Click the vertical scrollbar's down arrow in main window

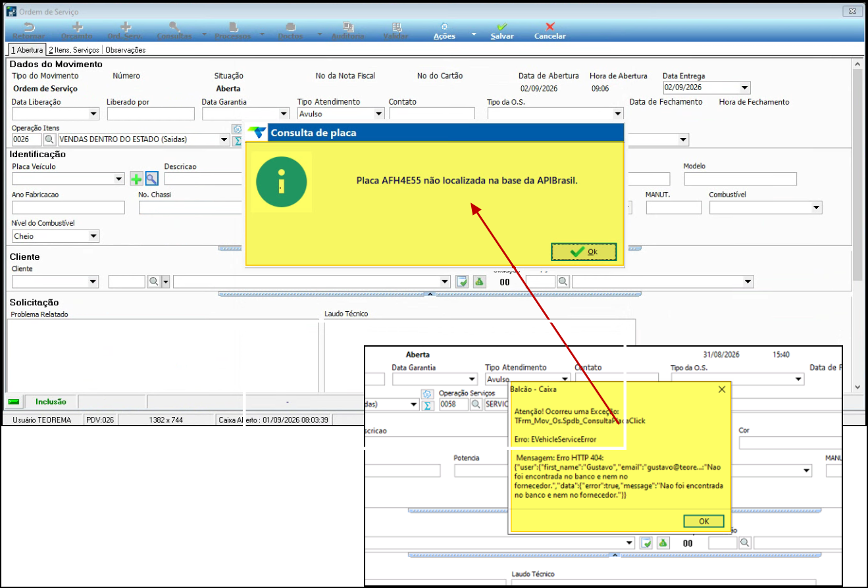click(x=857, y=387)
